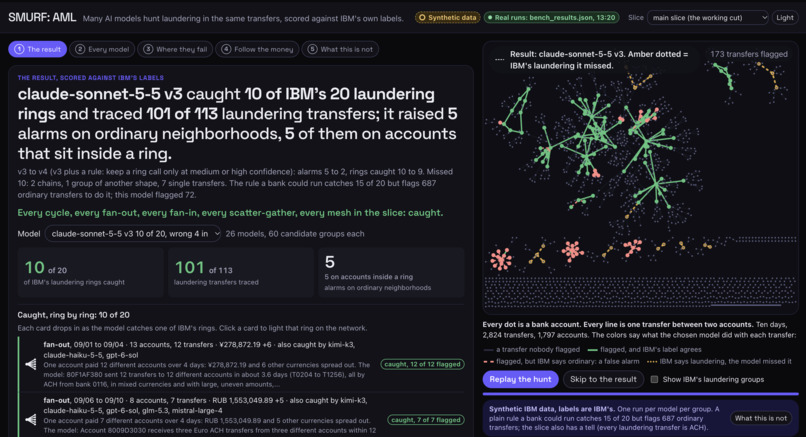
Task: Click the '5' alarms on ordinary neighborhoods card
Action: (391, 272)
